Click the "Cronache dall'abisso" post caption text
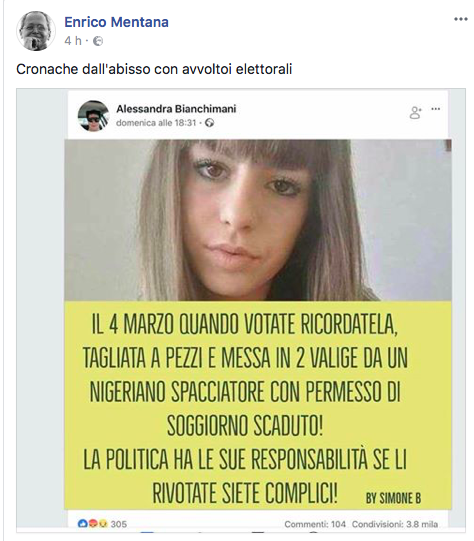Screen dimensions: 474x541 click(154, 69)
